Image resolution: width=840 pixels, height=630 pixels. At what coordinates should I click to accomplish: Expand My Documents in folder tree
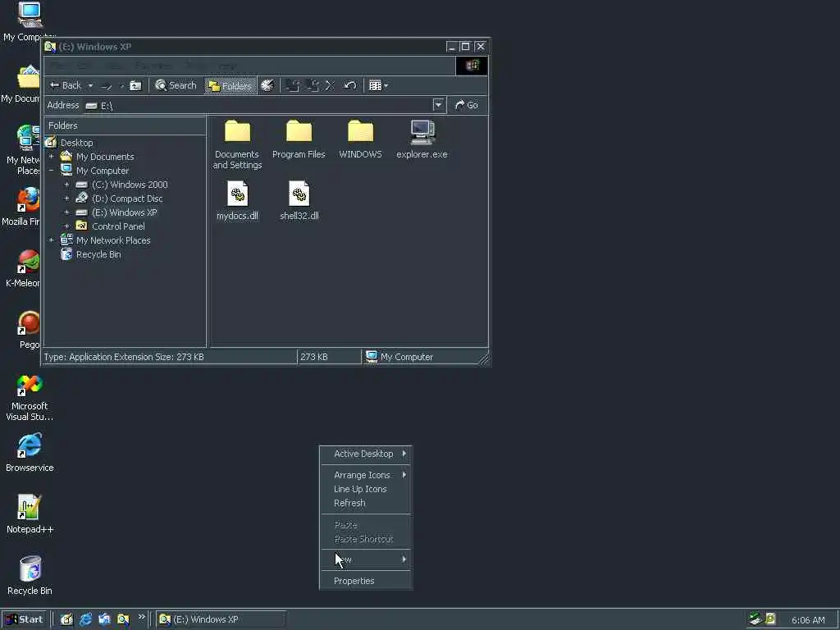point(52,157)
